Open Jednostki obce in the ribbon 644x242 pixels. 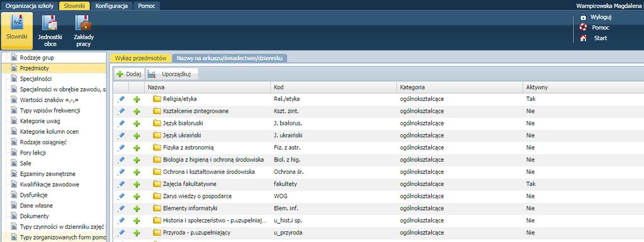(x=50, y=30)
